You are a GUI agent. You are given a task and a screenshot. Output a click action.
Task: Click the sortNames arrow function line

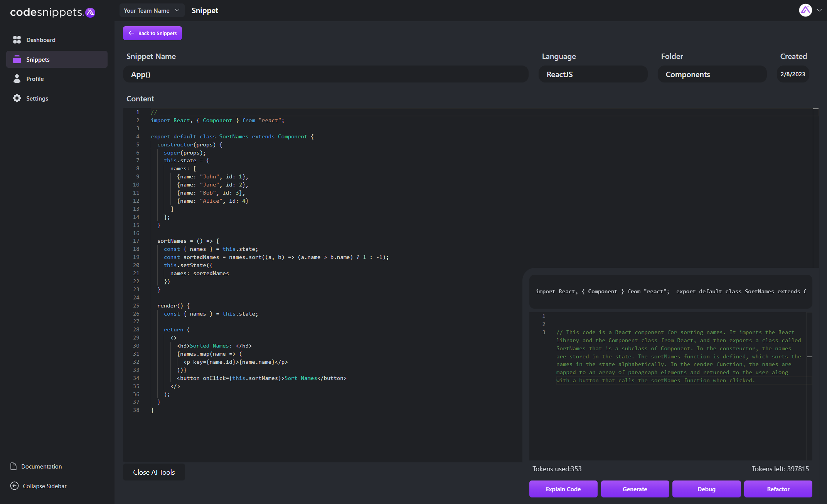tap(188, 241)
